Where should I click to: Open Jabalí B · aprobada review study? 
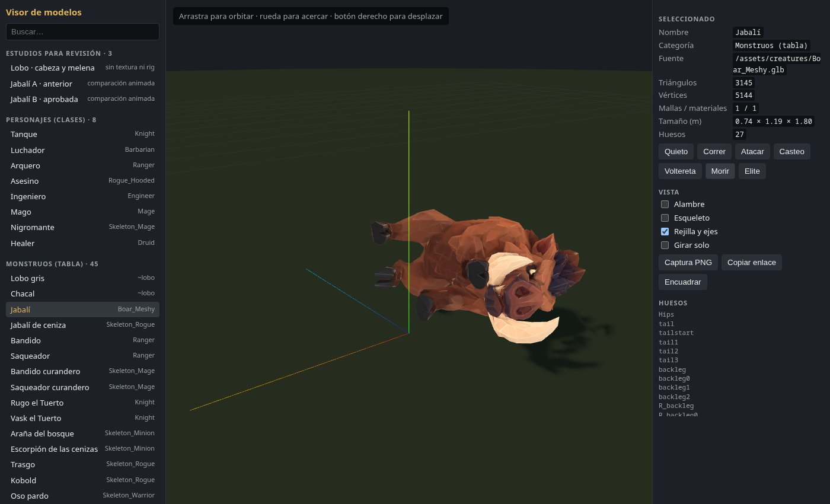click(x=82, y=99)
